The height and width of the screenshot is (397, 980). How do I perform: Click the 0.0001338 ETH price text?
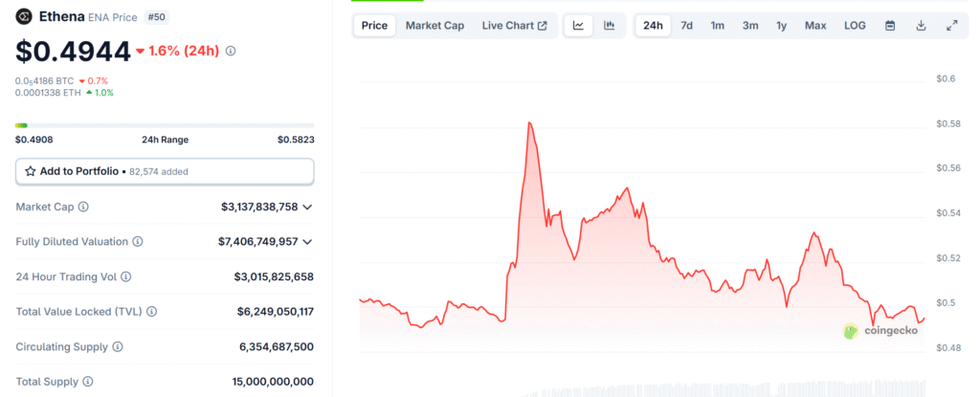pyautogui.click(x=48, y=93)
